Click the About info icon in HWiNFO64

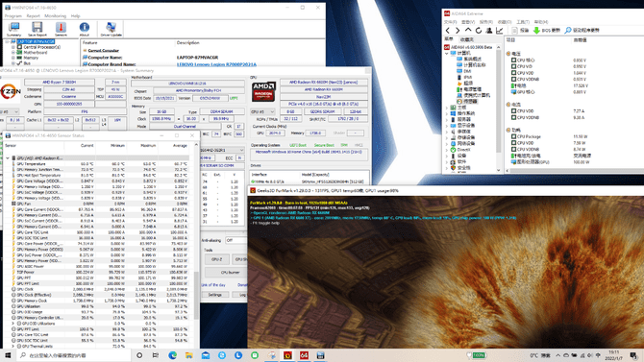coord(85,29)
